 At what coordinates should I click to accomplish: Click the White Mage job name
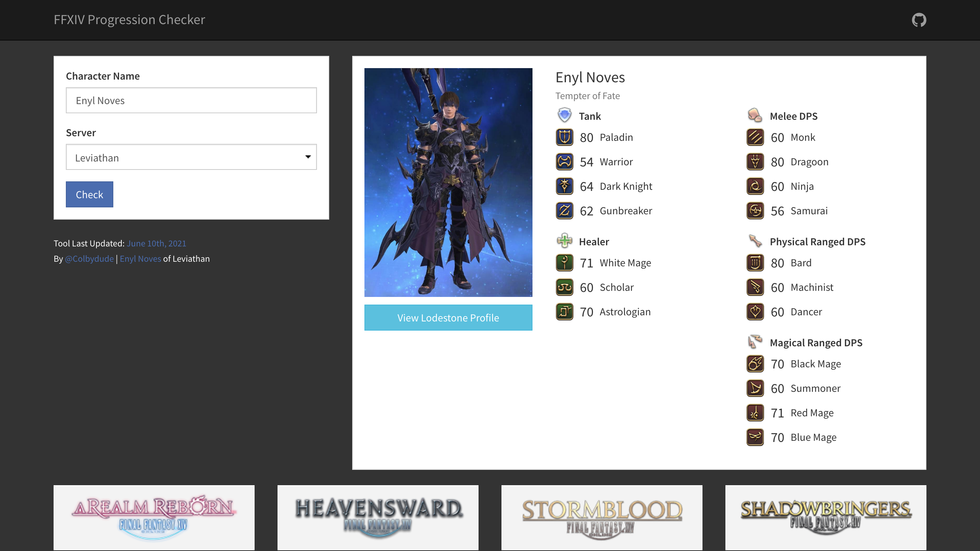(626, 263)
